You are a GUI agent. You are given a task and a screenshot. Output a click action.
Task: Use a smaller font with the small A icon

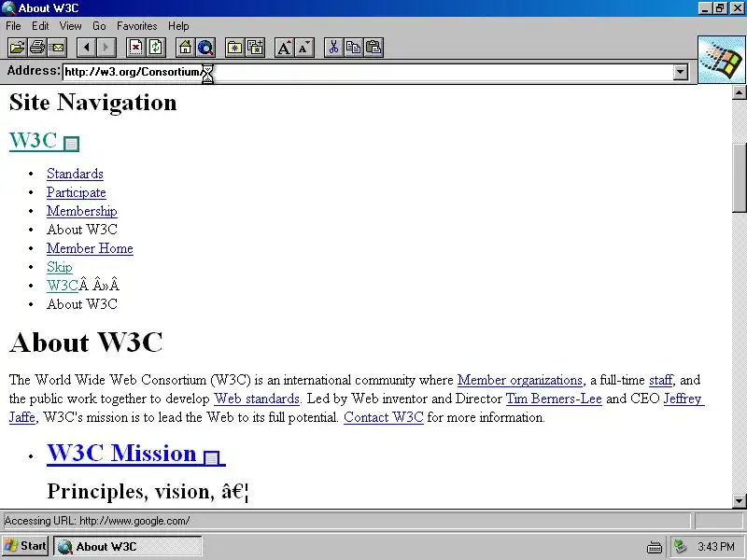pyautogui.click(x=304, y=48)
